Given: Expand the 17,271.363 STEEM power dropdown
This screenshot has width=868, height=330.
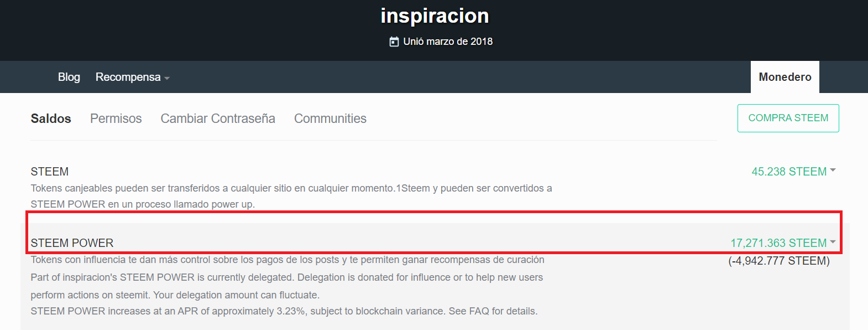Looking at the screenshot, I should (x=782, y=243).
